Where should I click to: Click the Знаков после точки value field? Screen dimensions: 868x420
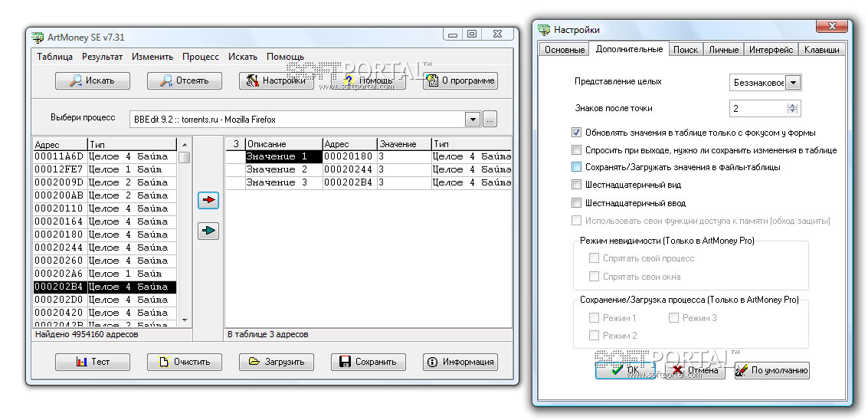point(758,109)
